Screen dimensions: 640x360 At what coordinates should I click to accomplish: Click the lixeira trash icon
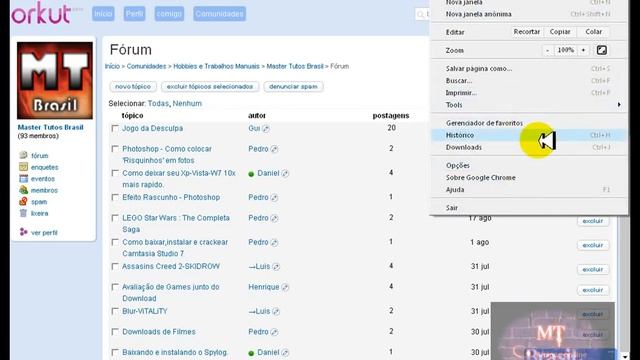point(23,213)
